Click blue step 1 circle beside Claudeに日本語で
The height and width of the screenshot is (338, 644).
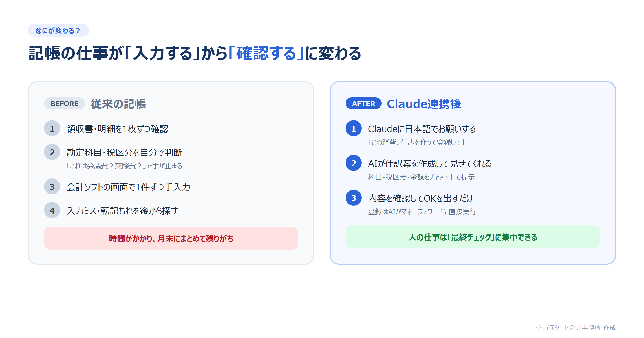click(x=354, y=128)
